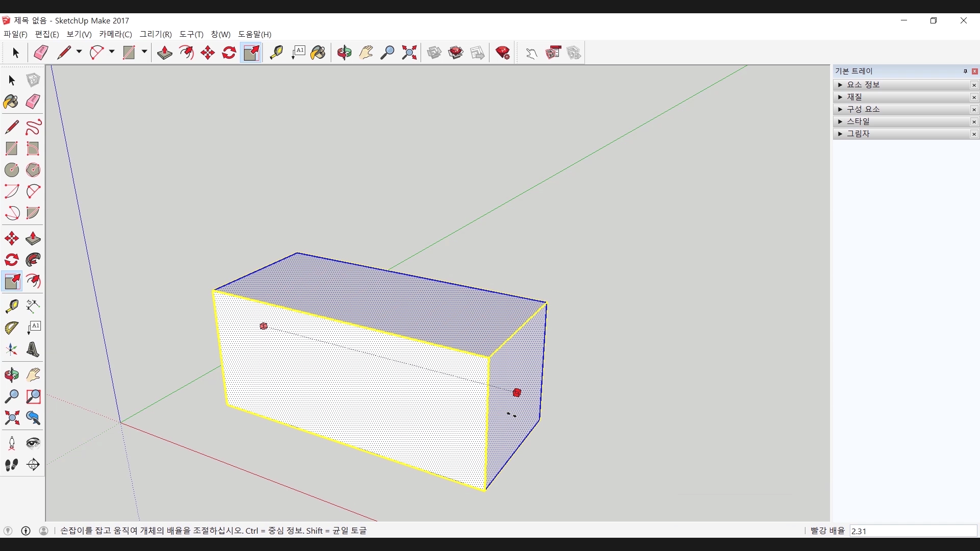Select the Tape Measure tool in left toolbar
Image resolution: width=980 pixels, height=551 pixels.
(12, 306)
